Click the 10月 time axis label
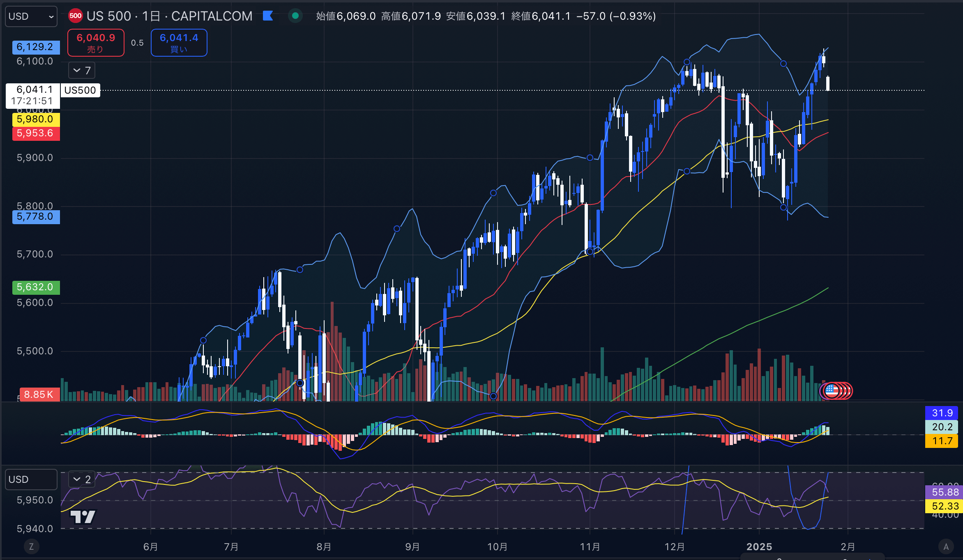 point(498,547)
